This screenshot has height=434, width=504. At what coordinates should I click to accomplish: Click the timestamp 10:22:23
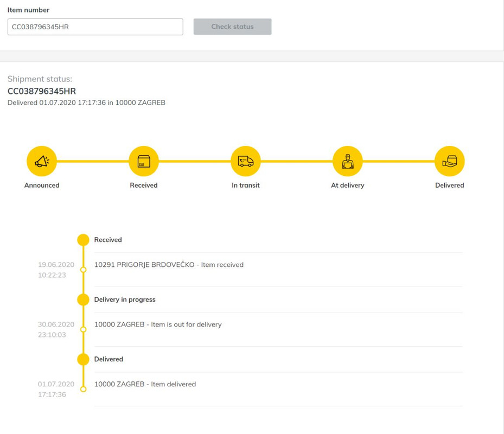coord(52,275)
